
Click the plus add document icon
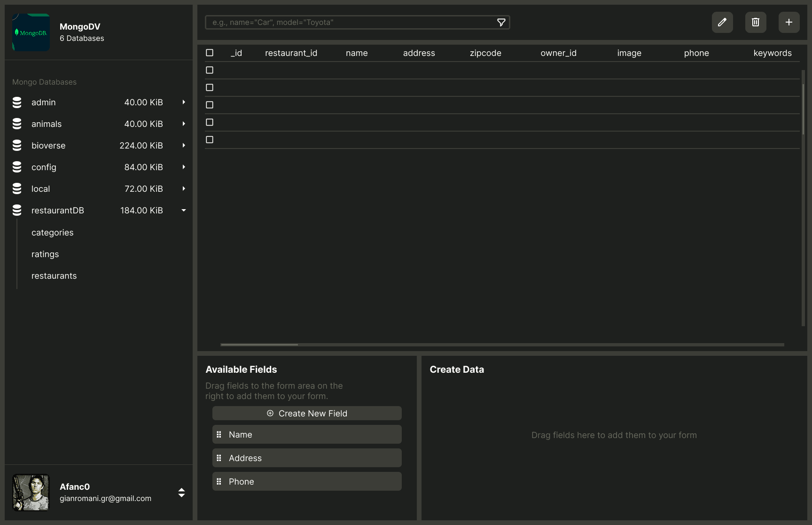point(789,22)
